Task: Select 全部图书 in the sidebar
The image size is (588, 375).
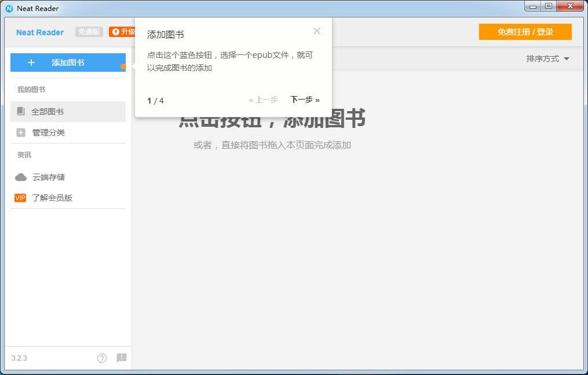Action: coord(68,111)
